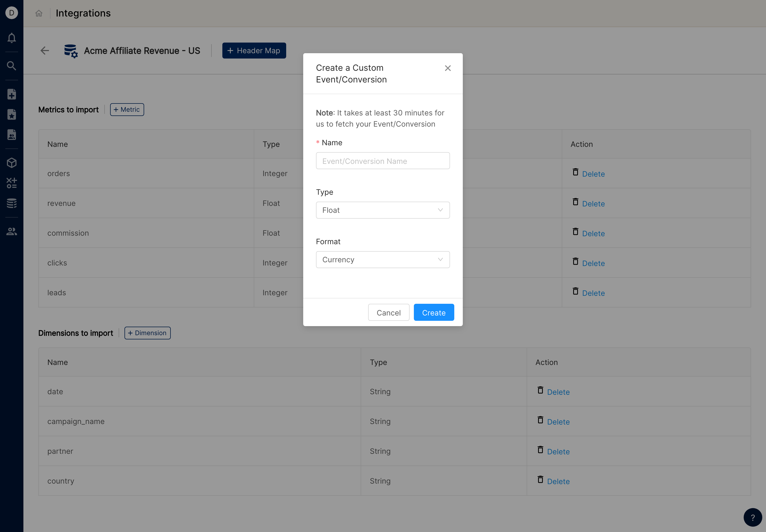Open the calculated metrics formula icon
Image resolution: width=766 pixels, height=532 pixels.
click(12, 183)
